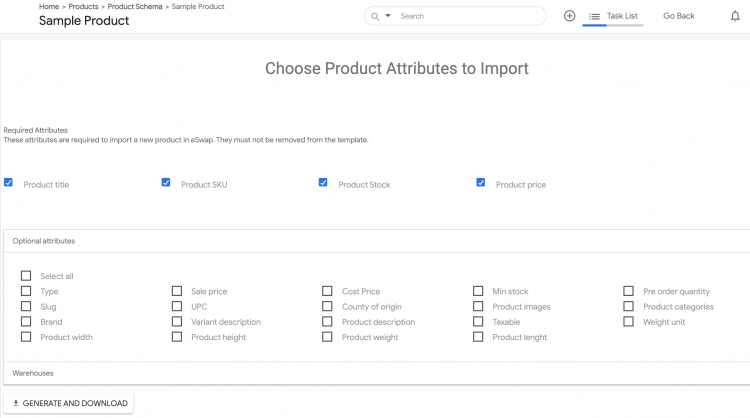Screen dimensions: 750x418
Task: Open notifications bell icon
Action: (735, 16)
